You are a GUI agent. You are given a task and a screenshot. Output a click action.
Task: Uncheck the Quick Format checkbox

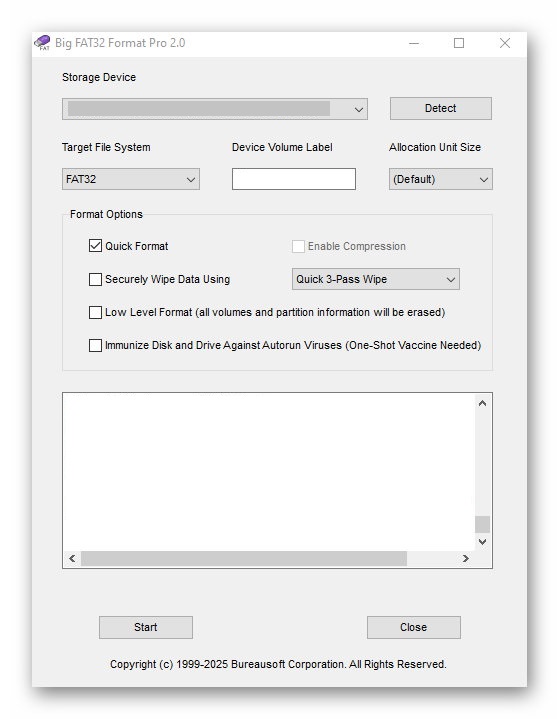(x=95, y=246)
